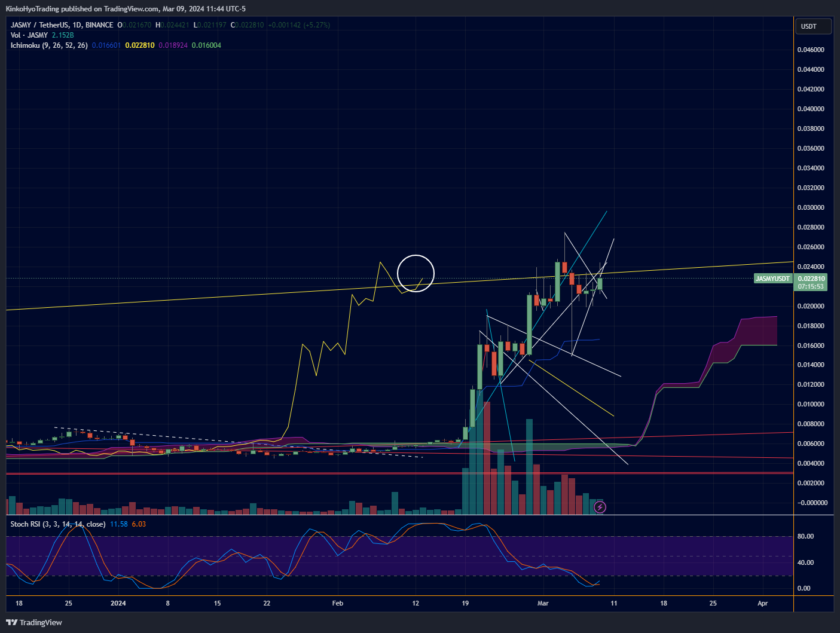Screen dimensions: 840x633
Task: Click the Feb label on the time axis
Action: click(338, 603)
